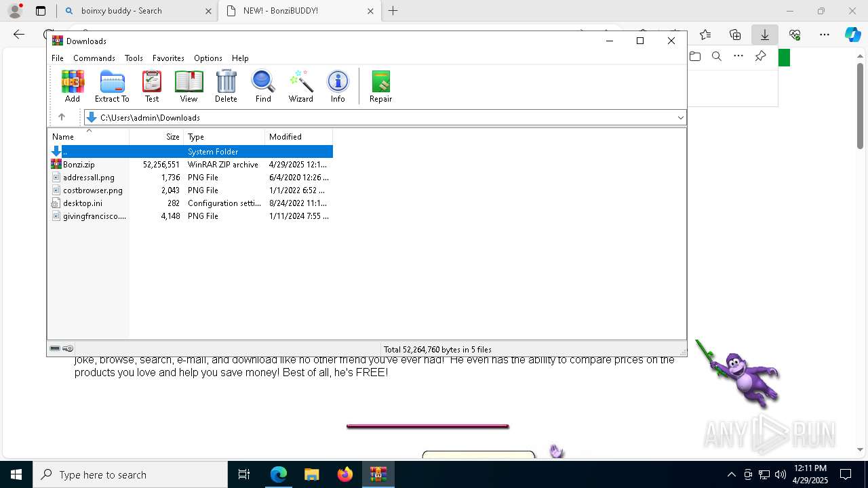Screen dimensions: 868x488
Task: Run the Test archive tool
Action: [152, 86]
